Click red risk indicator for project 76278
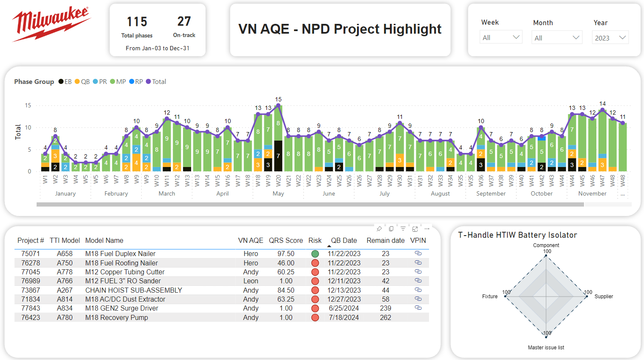This screenshot has height=360, width=644. click(x=315, y=263)
